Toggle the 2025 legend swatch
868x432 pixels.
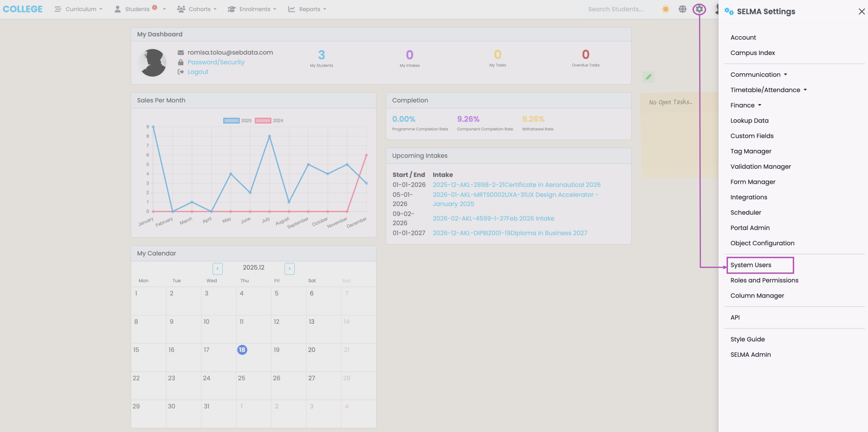[231, 120]
